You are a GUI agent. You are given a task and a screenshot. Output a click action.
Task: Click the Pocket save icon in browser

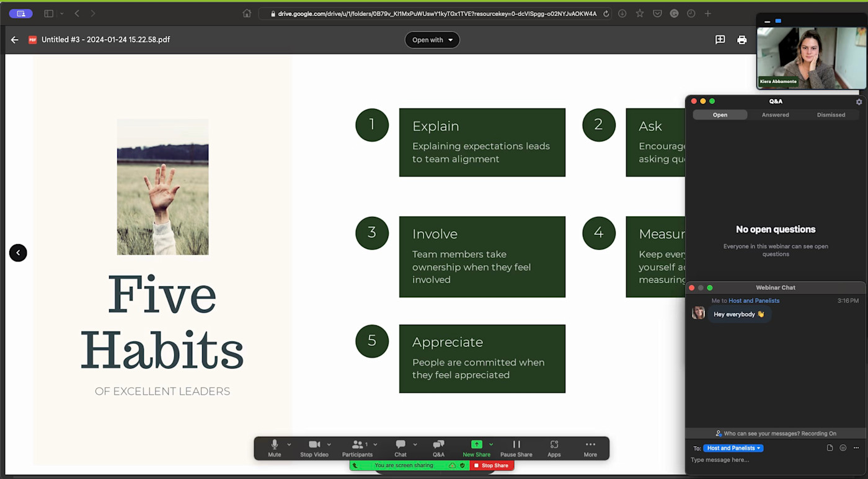pos(657,14)
